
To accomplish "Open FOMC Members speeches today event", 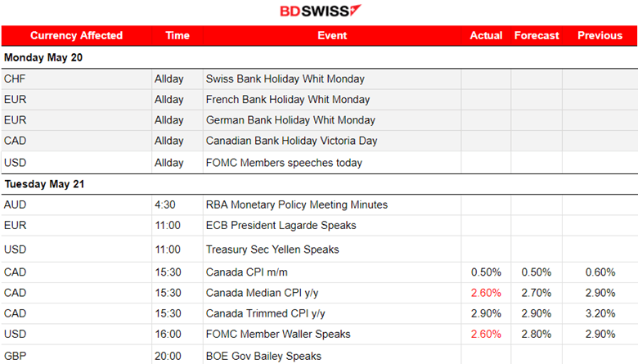I will (284, 163).
